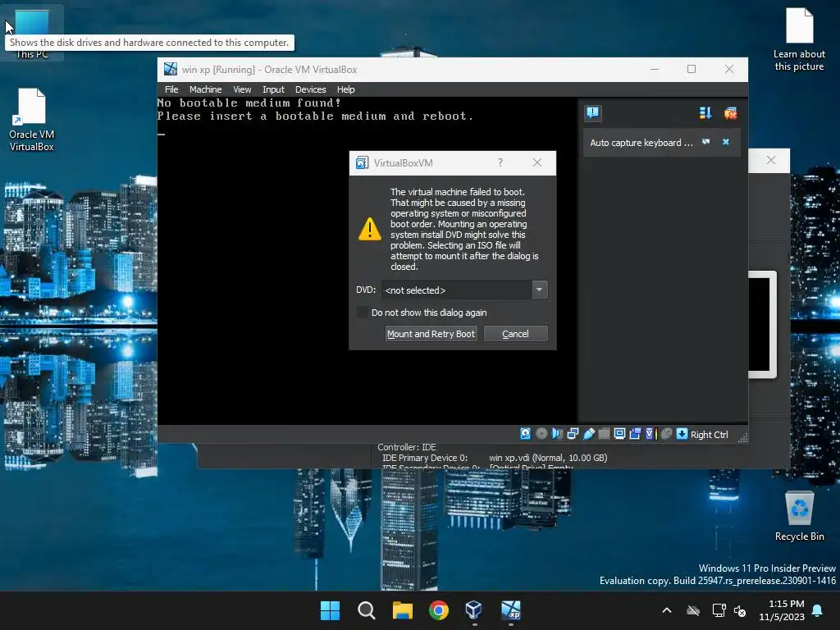Click the Auto capture keyboard notification text
Image resolution: width=840 pixels, height=630 pixels.
(x=641, y=143)
